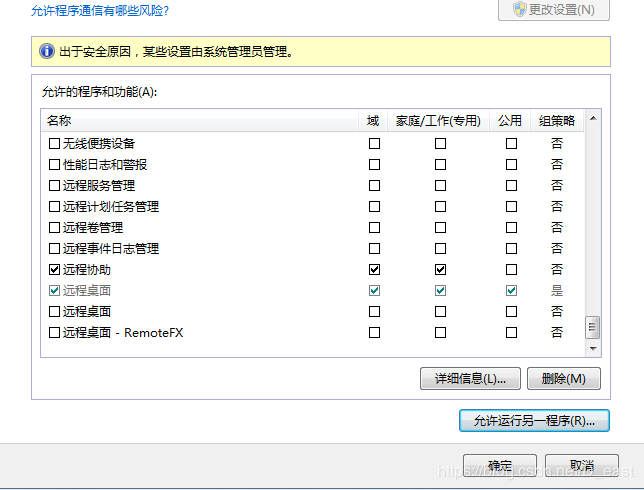This screenshot has height=490, width=644.
Task: Select the 性能日志和警报 row text
Action: [x=105, y=164]
